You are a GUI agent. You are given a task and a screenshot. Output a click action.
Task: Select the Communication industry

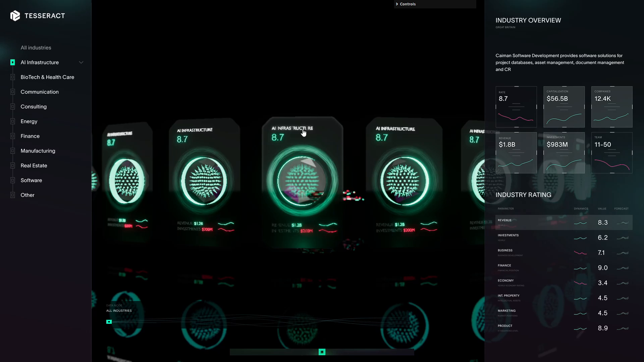(x=40, y=92)
